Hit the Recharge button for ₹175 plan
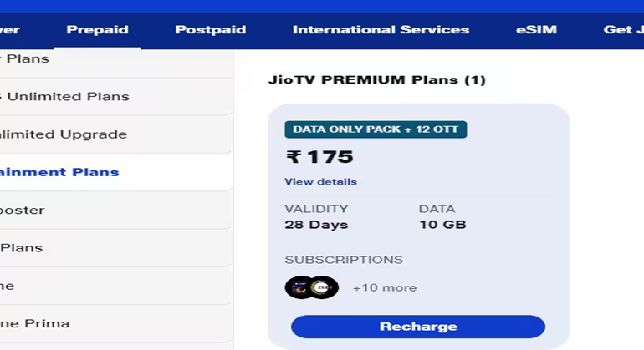Image resolution: width=644 pixels, height=350 pixels. [418, 327]
